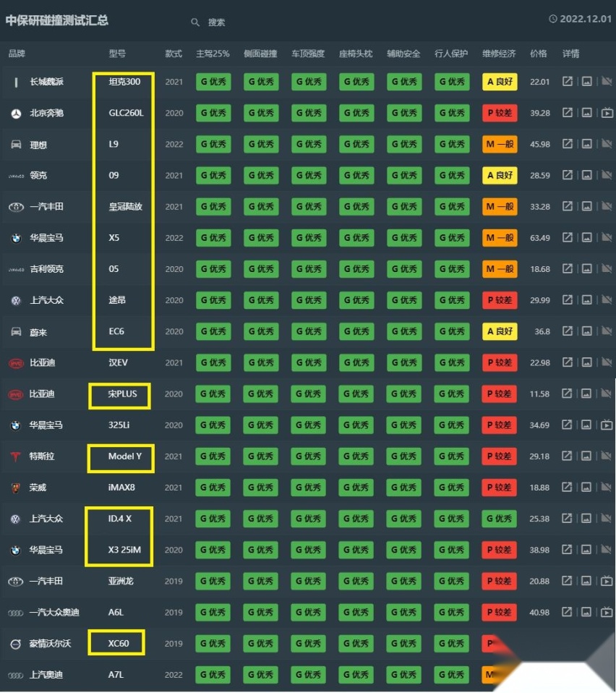Select the 宋PLUS model cell
Screen dimensions: 616x693
coord(122,394)
